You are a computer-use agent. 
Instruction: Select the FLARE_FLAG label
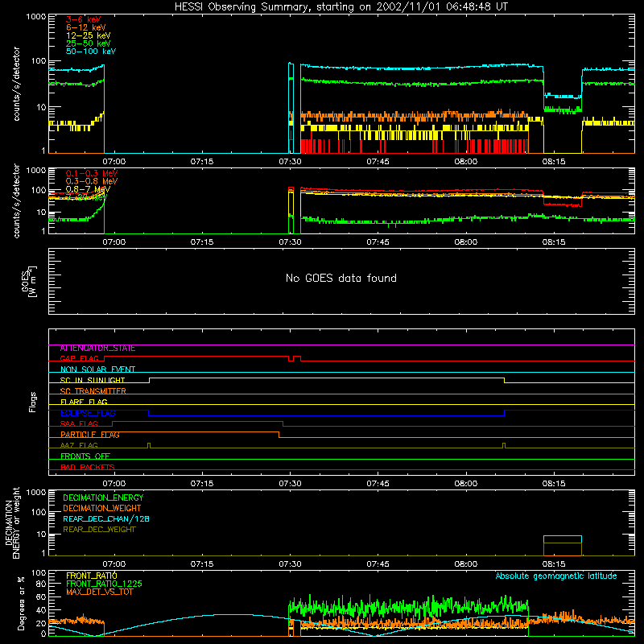[84, 402]
